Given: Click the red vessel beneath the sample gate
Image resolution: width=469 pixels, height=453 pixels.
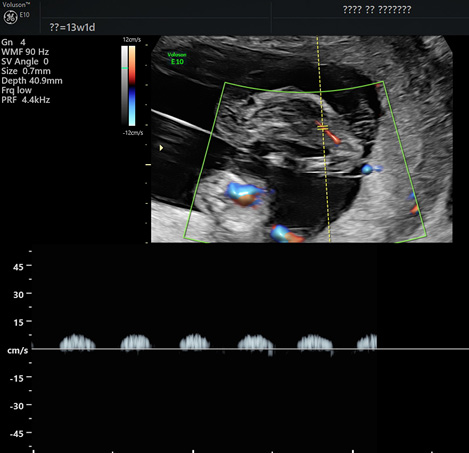Looking at the screenshot, I should tap(332, 136).
